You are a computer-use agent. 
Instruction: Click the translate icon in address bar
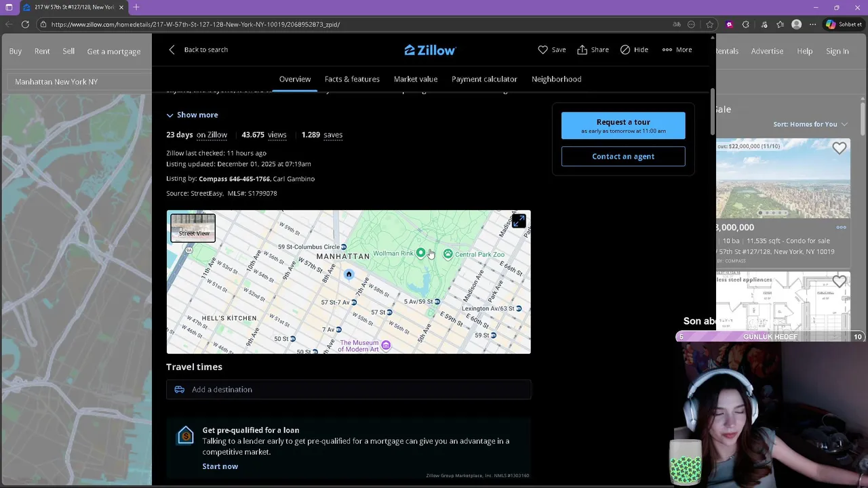coord(677,24)
